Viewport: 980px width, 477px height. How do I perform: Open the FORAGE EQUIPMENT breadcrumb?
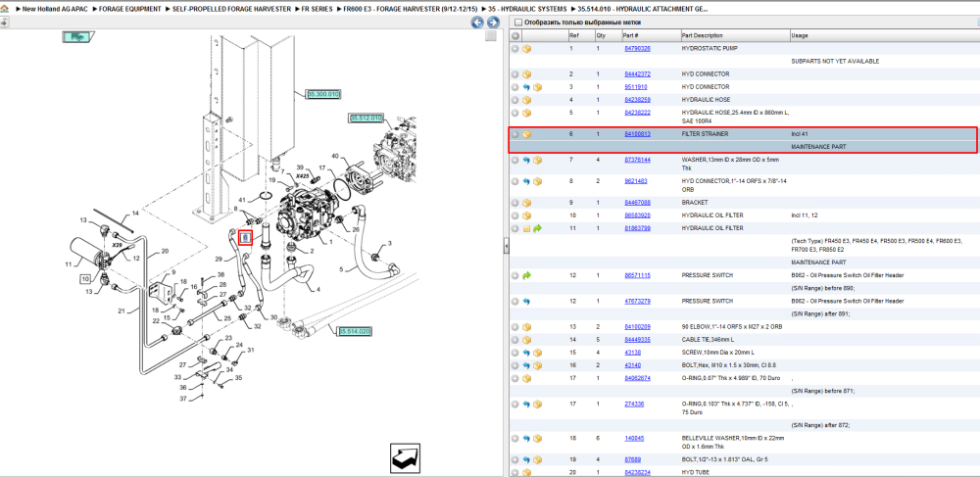[130, 10]
